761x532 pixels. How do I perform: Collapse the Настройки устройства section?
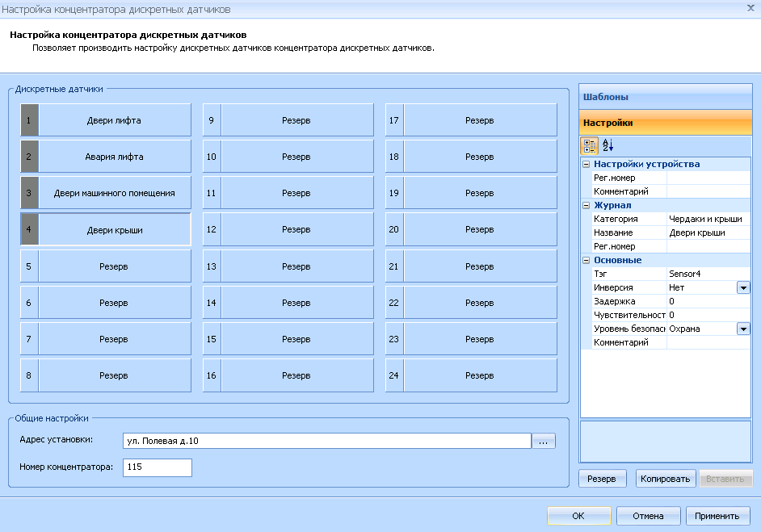point(587,164)
